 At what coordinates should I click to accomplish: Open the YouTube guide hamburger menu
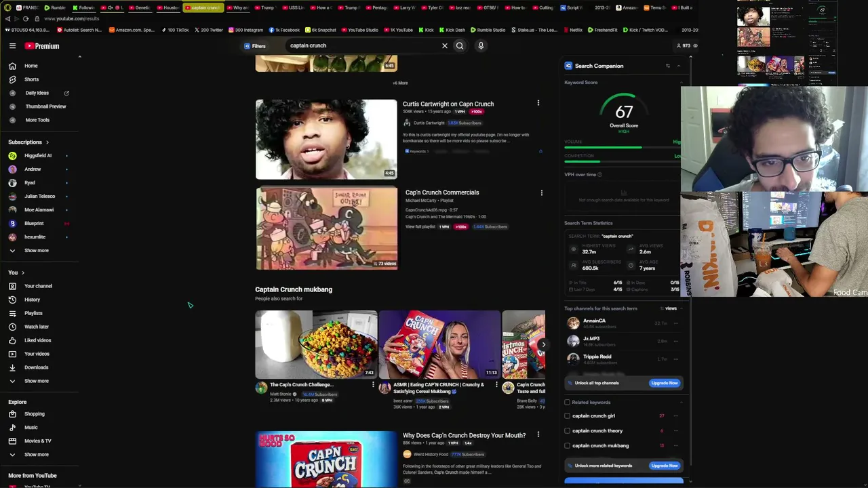[12, 46]
